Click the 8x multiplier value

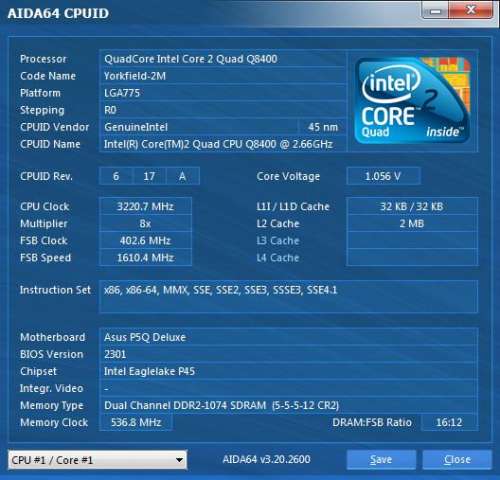[x=145, y=223]
